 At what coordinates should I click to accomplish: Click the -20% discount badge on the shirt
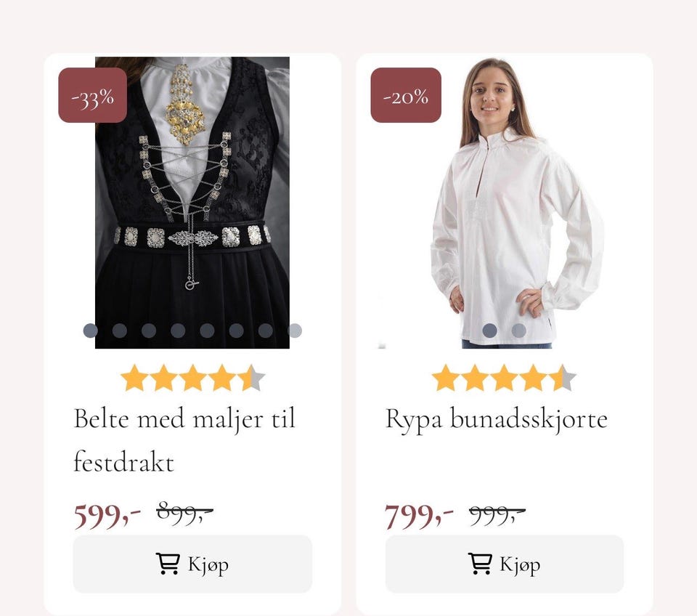pyautogui.click(x=407, y=95)
